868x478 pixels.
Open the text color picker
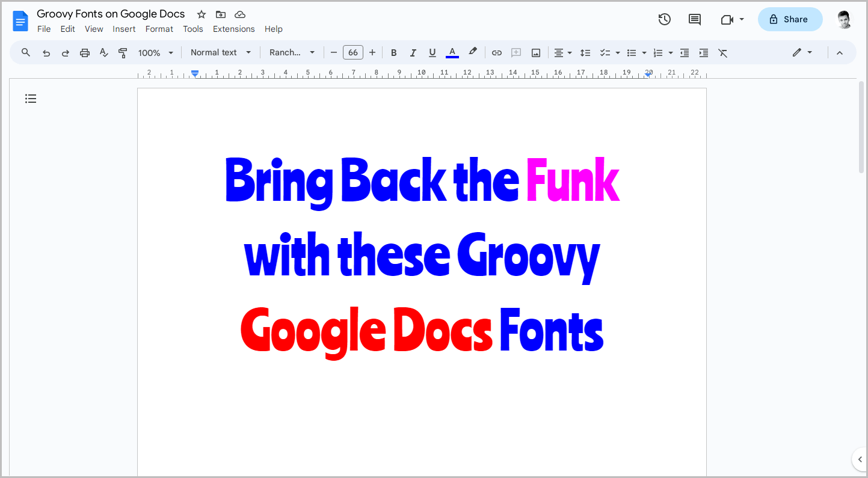click(452, 52)
